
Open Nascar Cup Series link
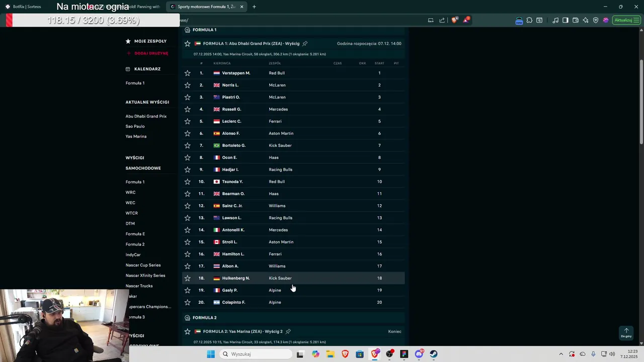pyautogui.click(x=143, y=265)
